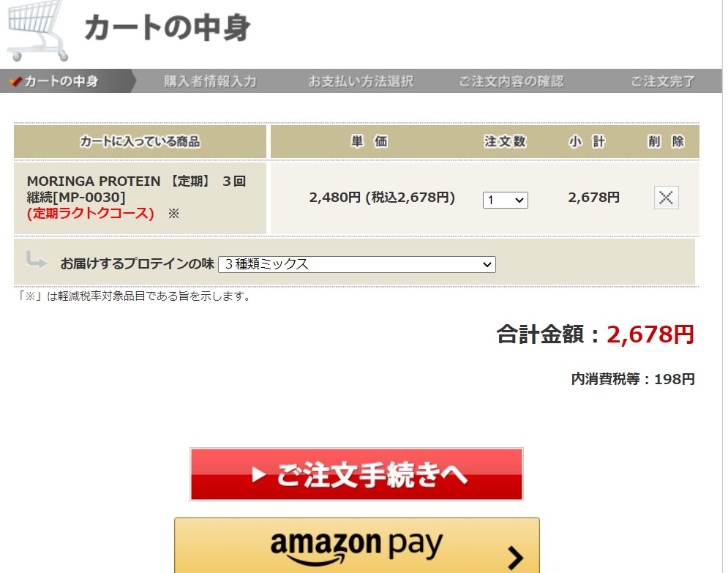Pay with the amazon pay button

tap(356, 545)
